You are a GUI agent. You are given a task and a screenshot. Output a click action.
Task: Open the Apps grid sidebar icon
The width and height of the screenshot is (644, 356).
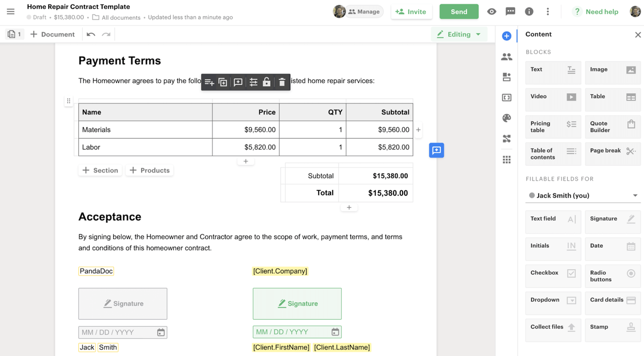507,159
